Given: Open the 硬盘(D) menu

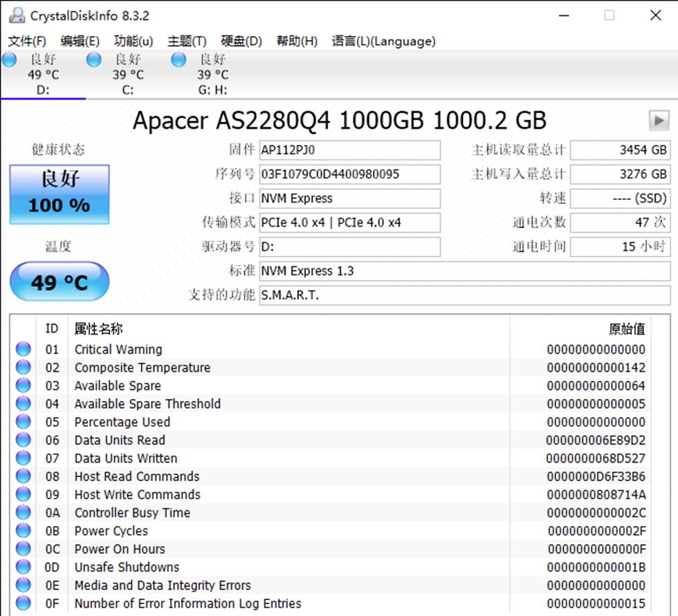Looking at the screenshot, I should click(x=240, y=41).
